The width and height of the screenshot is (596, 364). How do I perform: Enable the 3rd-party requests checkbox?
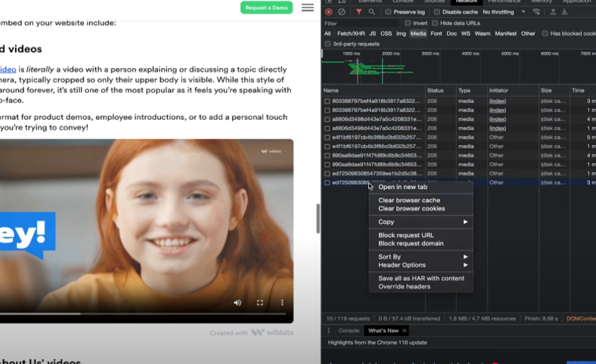click(328, 44)
